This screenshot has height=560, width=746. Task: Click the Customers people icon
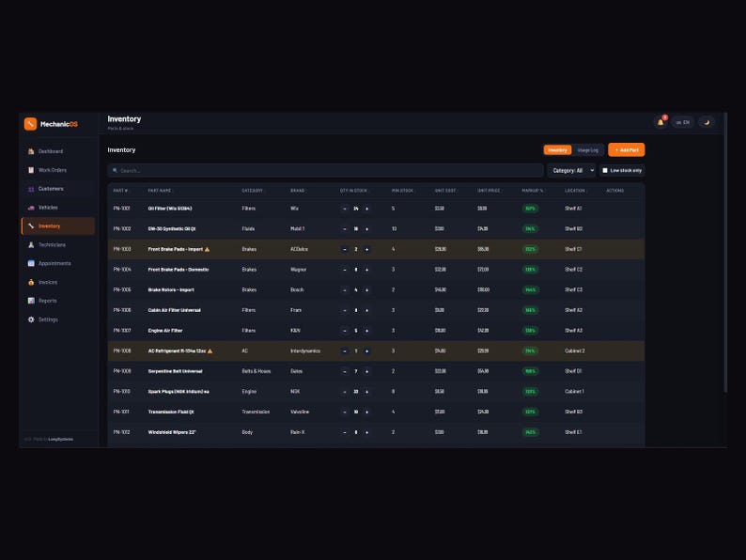click(31, 189)
